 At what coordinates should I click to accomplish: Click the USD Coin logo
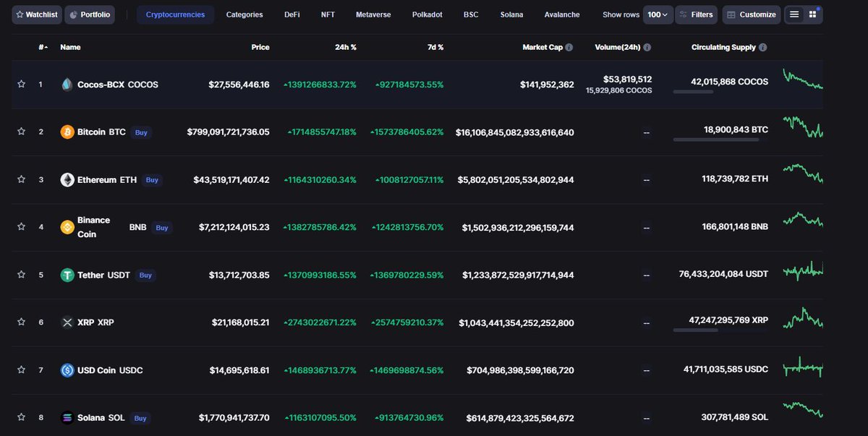point(67,369)
